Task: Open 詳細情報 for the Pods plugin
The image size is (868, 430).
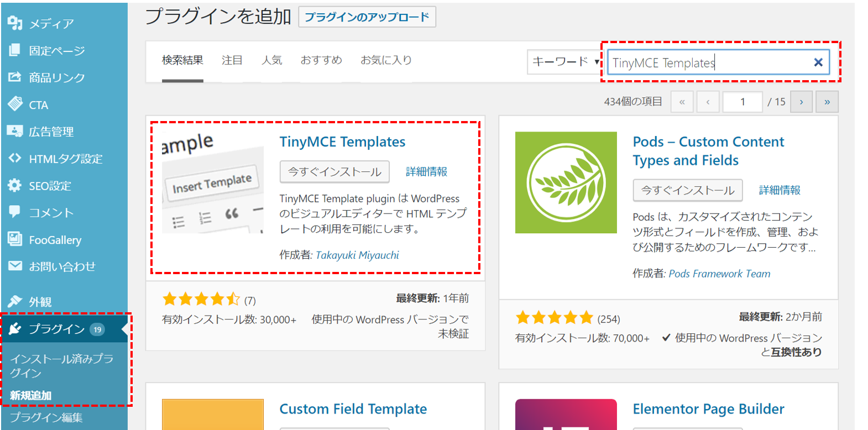Action: tap(780, 190)
